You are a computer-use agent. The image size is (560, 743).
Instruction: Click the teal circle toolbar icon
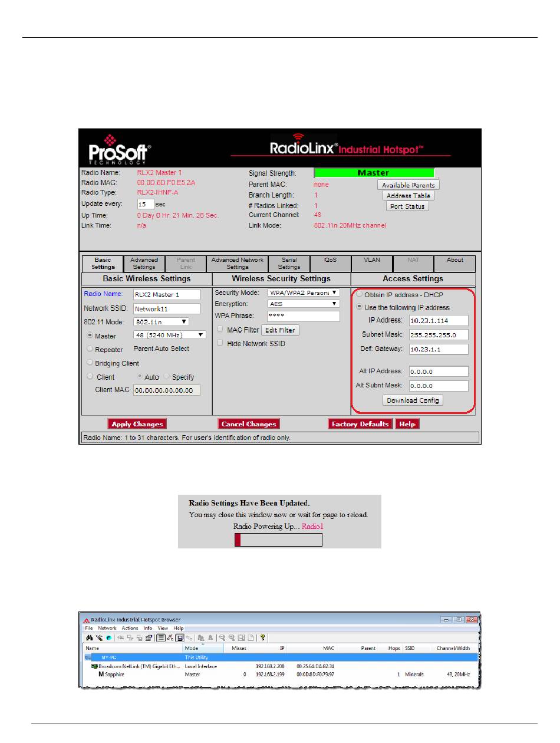(108, 637)
